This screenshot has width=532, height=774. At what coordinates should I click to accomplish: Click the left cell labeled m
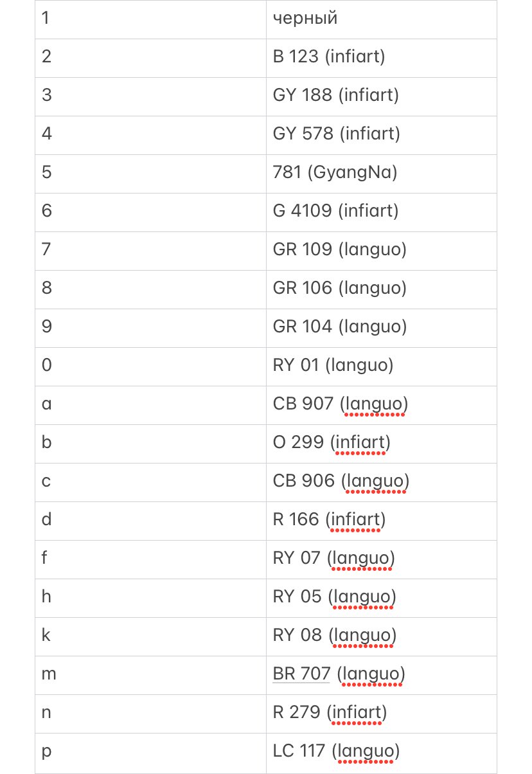click(151, 676)
